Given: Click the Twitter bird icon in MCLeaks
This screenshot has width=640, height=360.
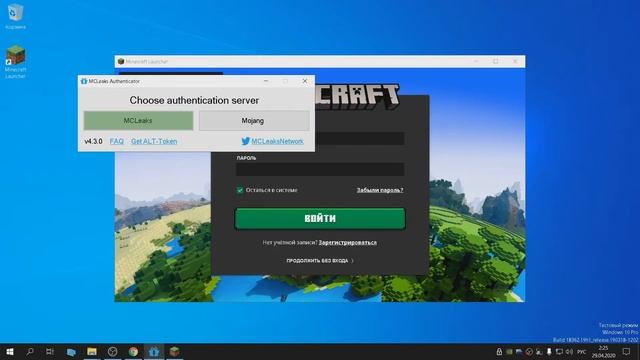Looking at the screenshot, I should click(x=245, y=141).
